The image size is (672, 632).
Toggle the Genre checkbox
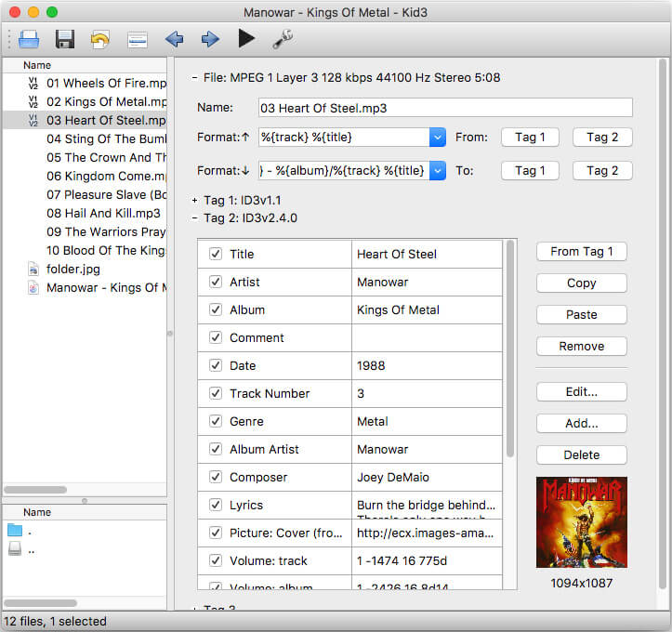tap(216, 421)
